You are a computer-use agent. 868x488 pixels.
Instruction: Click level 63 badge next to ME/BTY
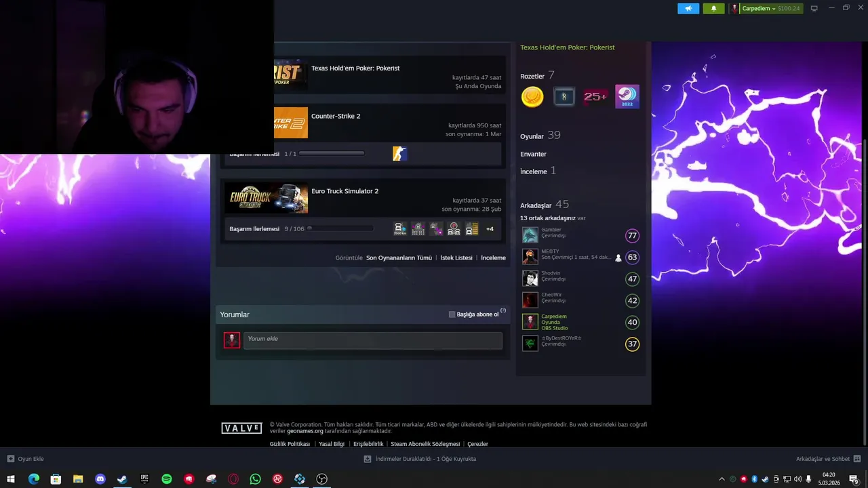632,258
